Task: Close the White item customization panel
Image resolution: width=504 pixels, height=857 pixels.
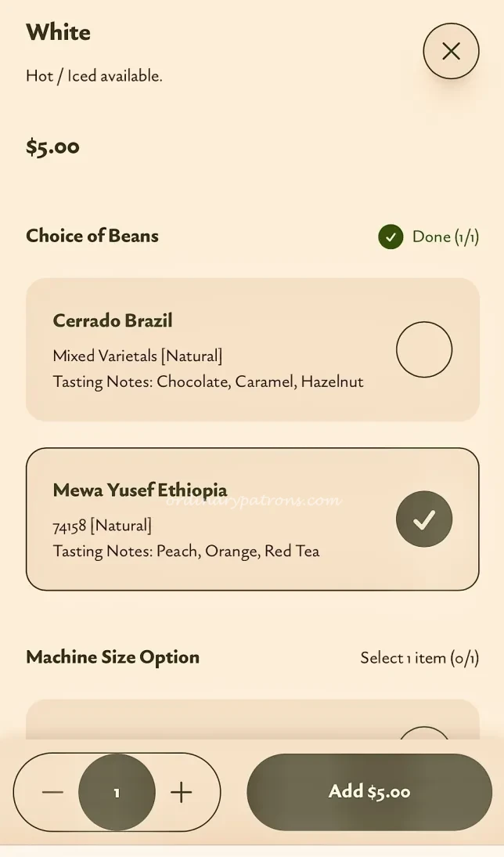Action: coord(451,52)
